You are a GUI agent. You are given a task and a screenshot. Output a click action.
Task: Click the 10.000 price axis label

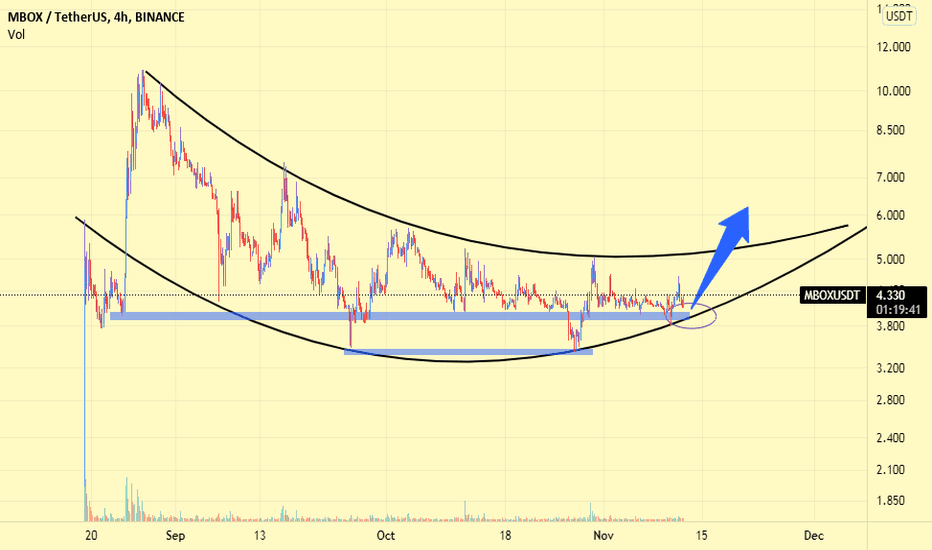pos(893,91)
